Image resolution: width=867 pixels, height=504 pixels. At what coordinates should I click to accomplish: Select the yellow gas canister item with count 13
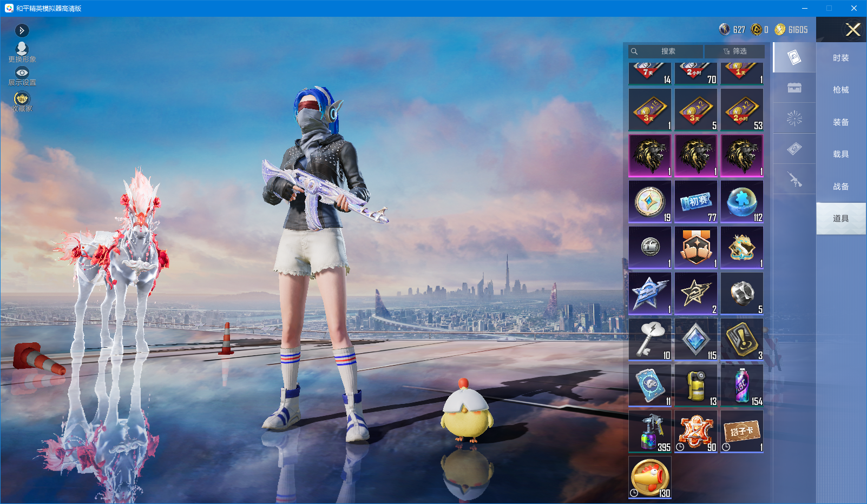696,386
